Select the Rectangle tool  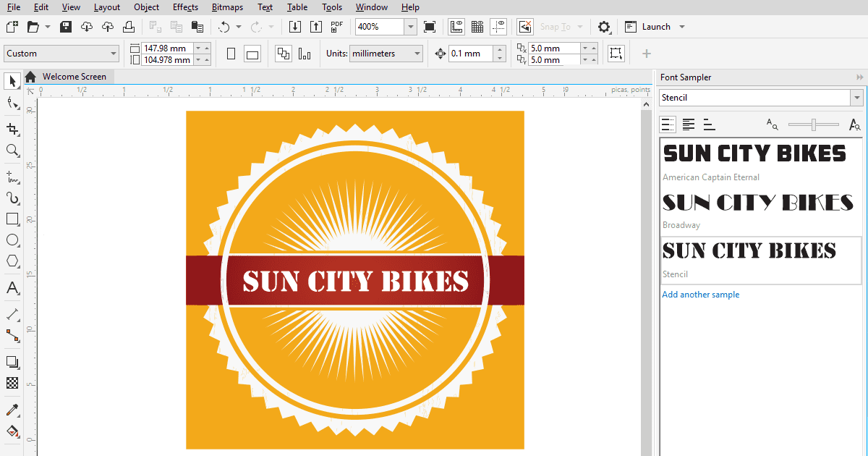pos(12,219)
